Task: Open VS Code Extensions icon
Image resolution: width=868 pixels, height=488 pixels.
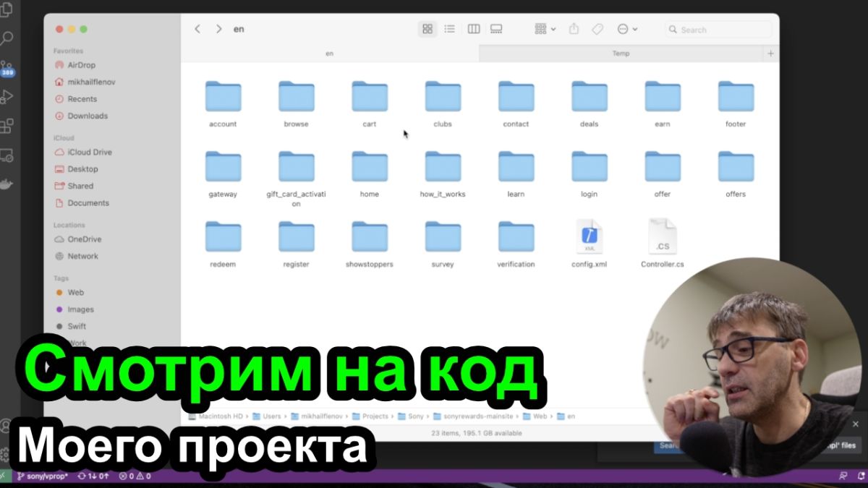Action: (x=7, y=127)
